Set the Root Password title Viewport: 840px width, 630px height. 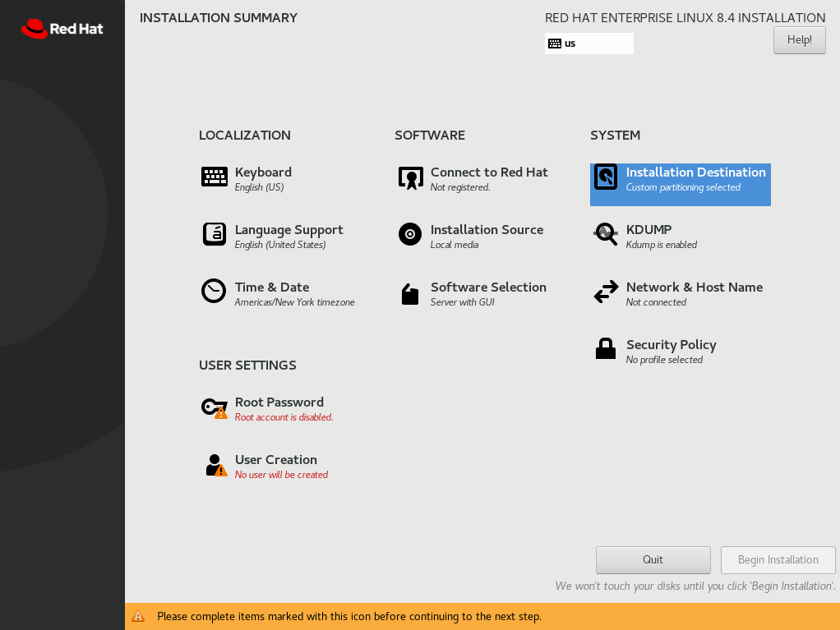pyautogui.click(x=279, y=402)
